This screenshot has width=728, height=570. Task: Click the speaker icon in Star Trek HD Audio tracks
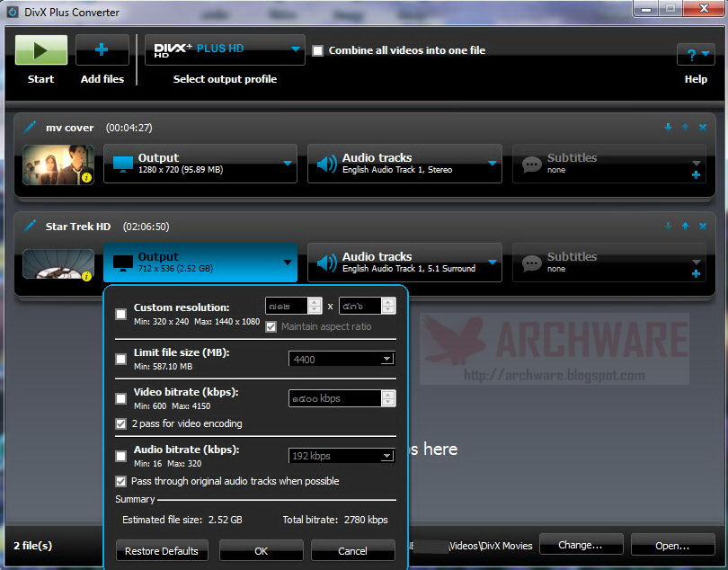327,263
